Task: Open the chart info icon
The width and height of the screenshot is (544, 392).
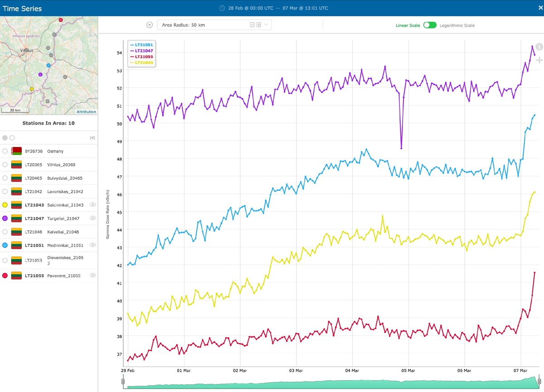Action: 539,47
